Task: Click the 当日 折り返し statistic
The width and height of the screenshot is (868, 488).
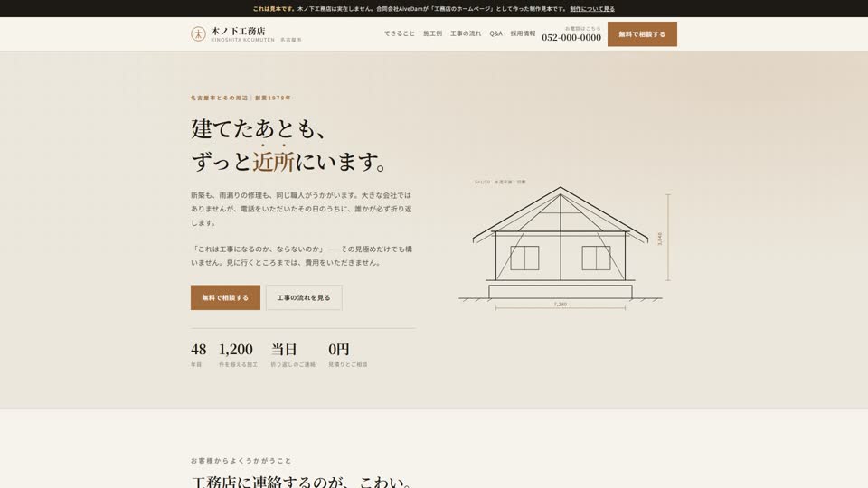Action: [x=293, y=354]
